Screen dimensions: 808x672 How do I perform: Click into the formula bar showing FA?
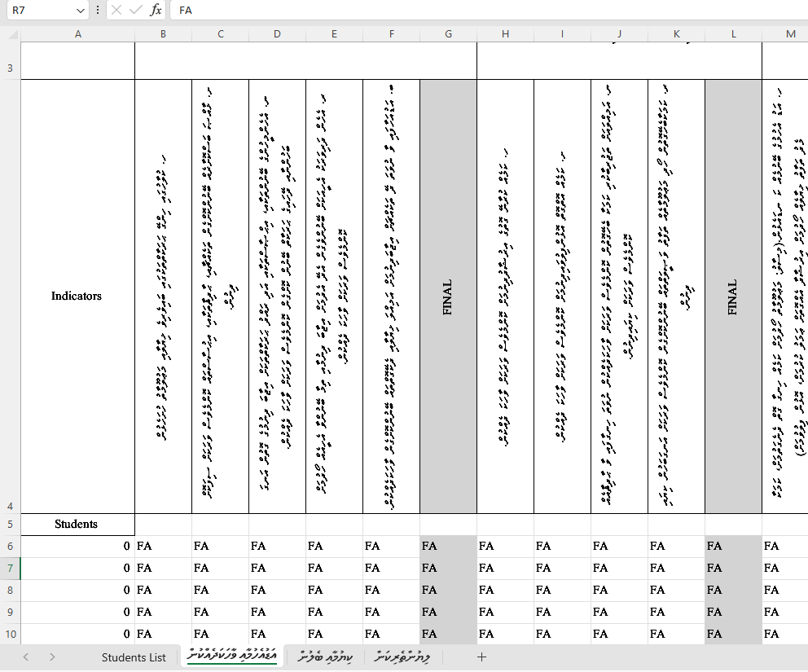coord(489,10)
